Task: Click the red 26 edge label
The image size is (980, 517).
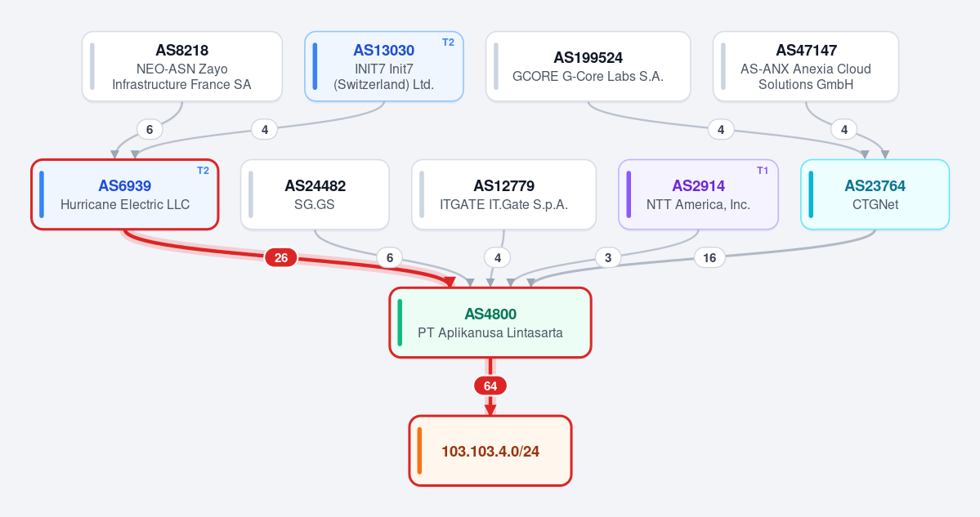Action: click(x=281, y=258)
